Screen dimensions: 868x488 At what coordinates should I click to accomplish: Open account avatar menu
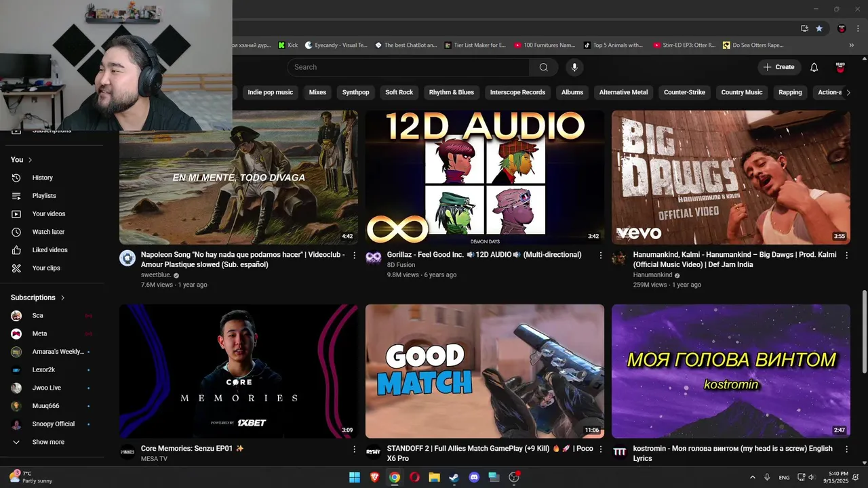(x=840, y=67)
